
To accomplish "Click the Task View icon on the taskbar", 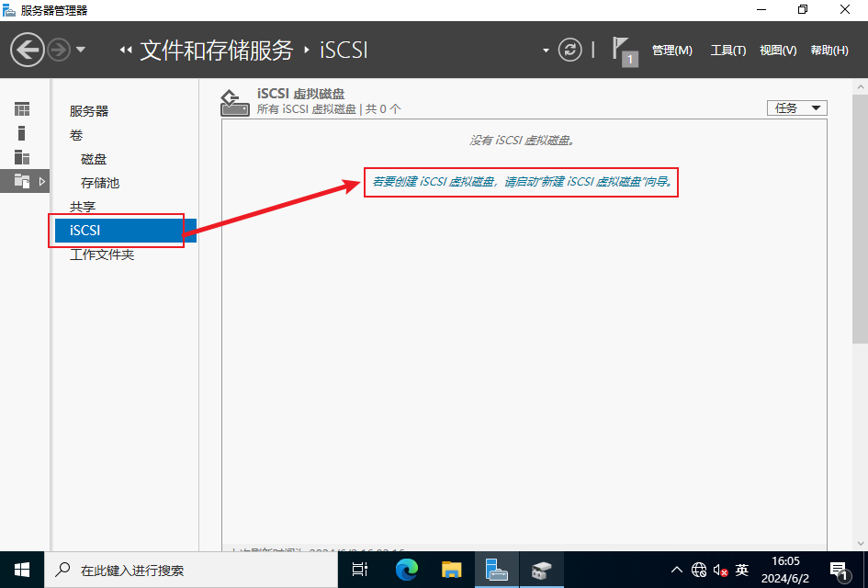I will pyautogui.click(x=360, y=570).
